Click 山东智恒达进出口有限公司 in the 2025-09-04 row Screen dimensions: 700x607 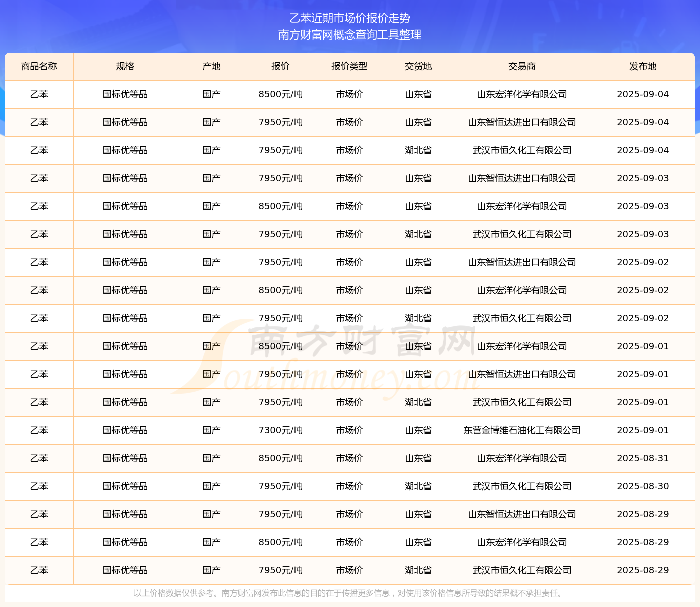(x=522, y=122)
